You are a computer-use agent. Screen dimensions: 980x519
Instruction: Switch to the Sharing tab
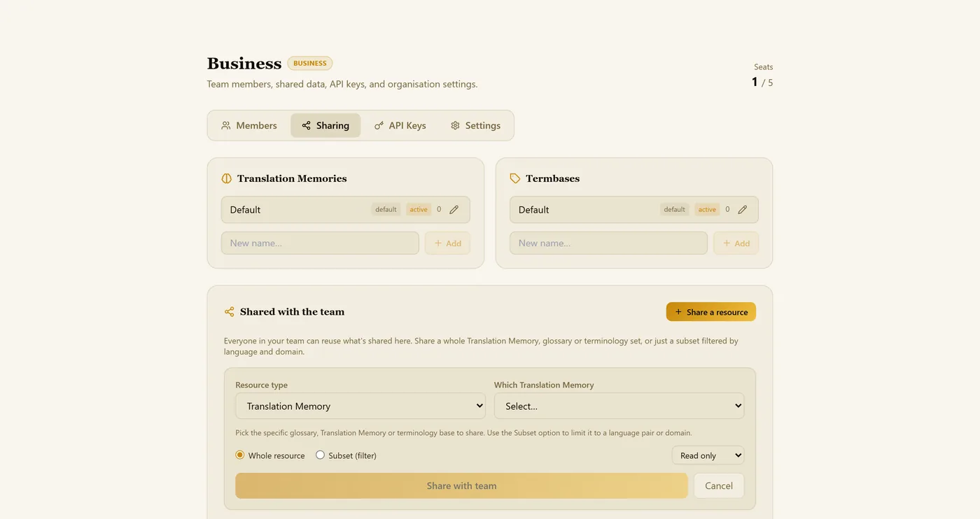pyautogui.click(x=325, y=125)
